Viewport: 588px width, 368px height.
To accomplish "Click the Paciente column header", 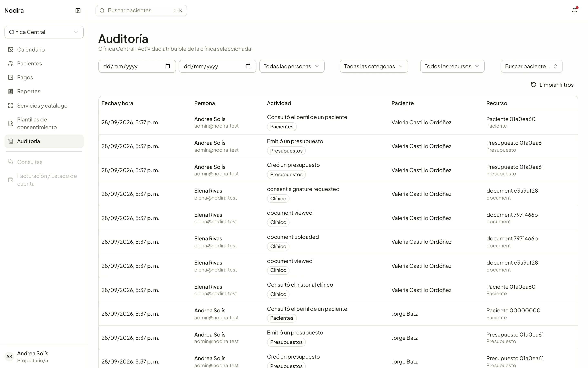I will click(402, 103).
